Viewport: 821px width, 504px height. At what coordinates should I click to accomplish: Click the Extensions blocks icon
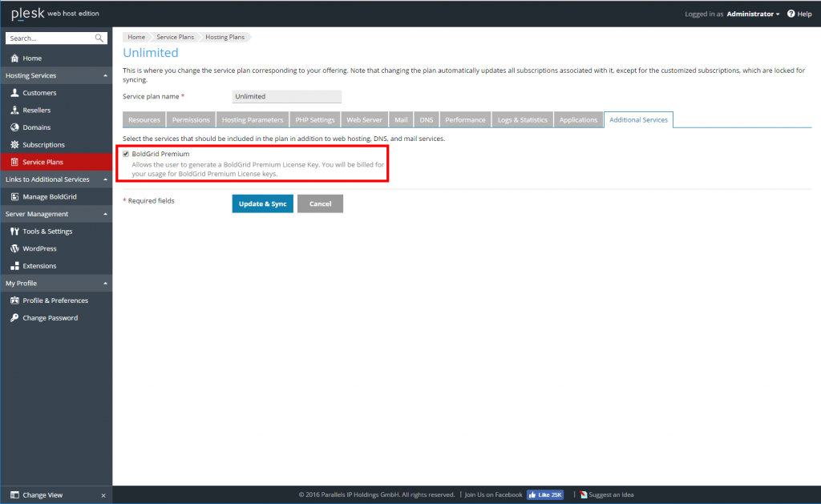click(14, 266)
